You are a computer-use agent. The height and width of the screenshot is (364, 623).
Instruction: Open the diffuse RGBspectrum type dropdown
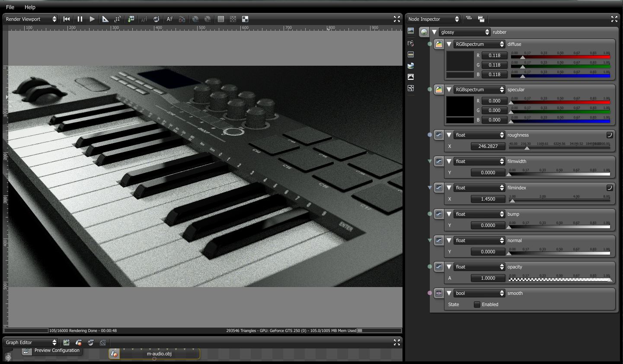479,44
